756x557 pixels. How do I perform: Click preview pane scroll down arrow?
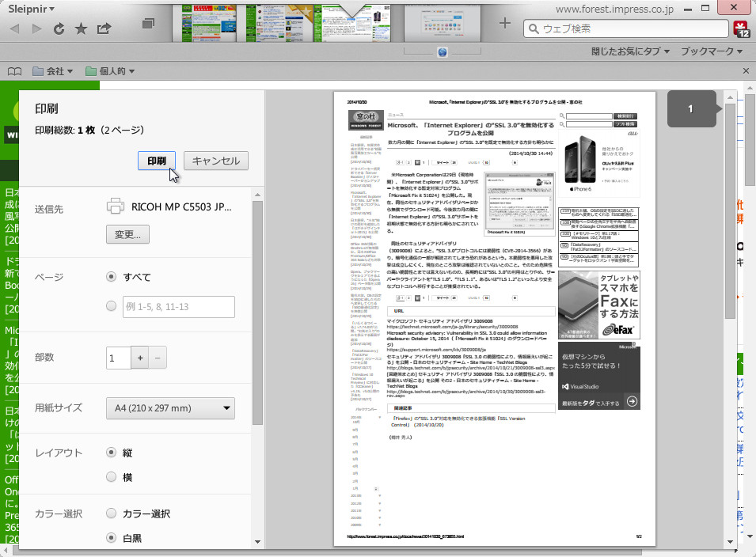pyautogui.click(x=731, y=542)
